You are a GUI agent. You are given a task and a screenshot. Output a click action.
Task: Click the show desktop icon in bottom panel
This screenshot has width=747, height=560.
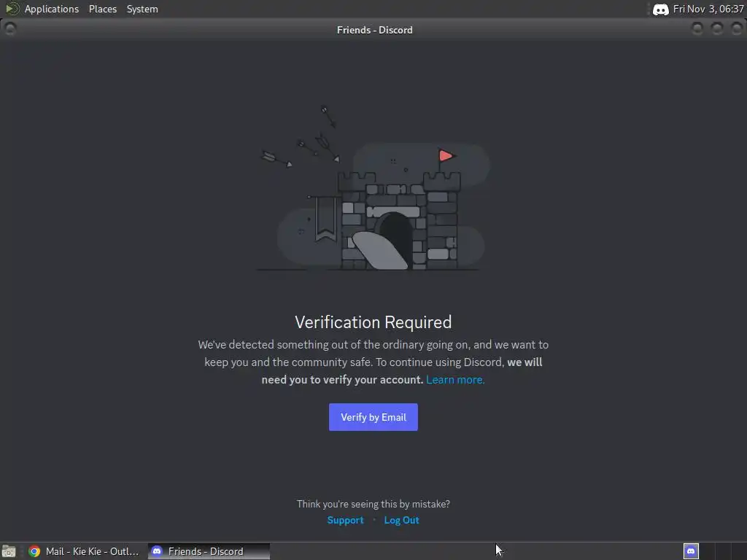pyautogui.click(x=9, y=551)
